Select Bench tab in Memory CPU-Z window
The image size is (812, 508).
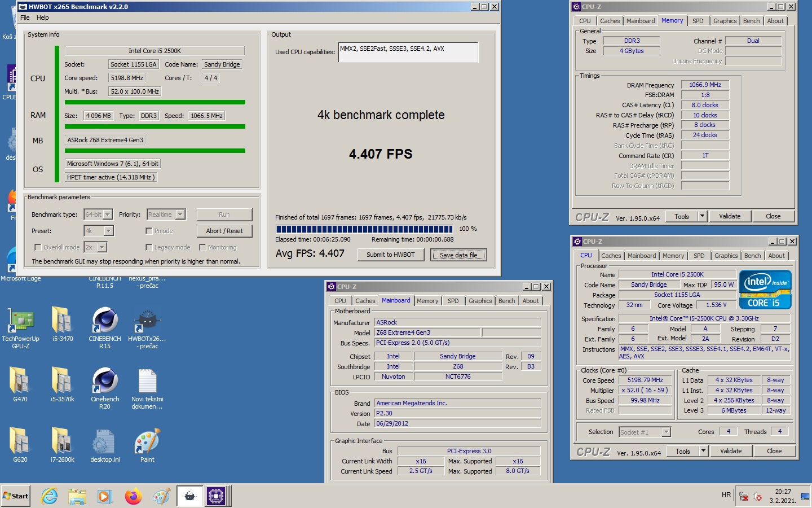[x=751, y=21]
